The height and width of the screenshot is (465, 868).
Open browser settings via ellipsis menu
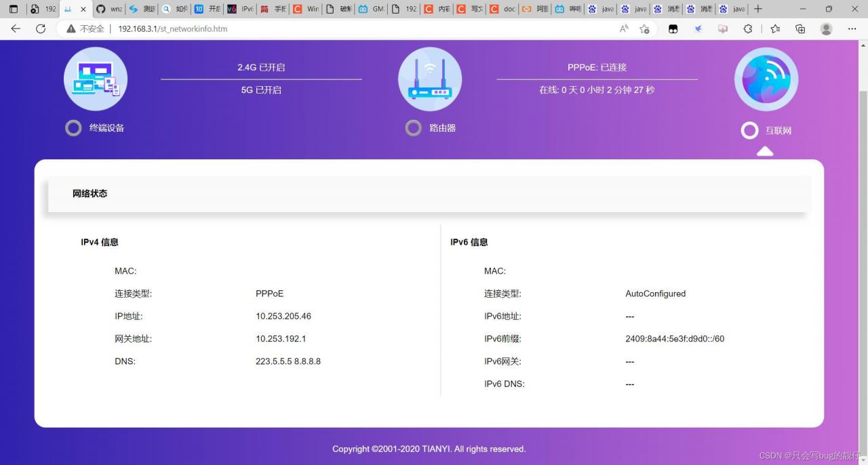tap(853, 28)
